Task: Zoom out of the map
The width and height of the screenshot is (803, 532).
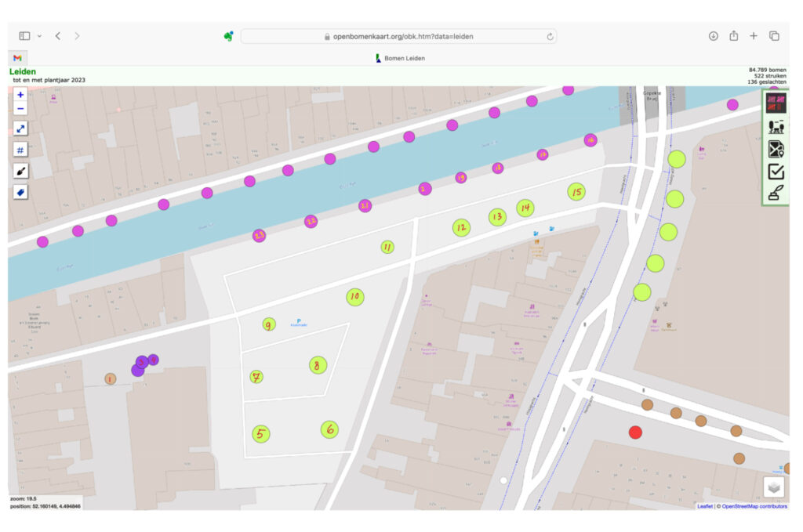Action: tap(20, 109)
